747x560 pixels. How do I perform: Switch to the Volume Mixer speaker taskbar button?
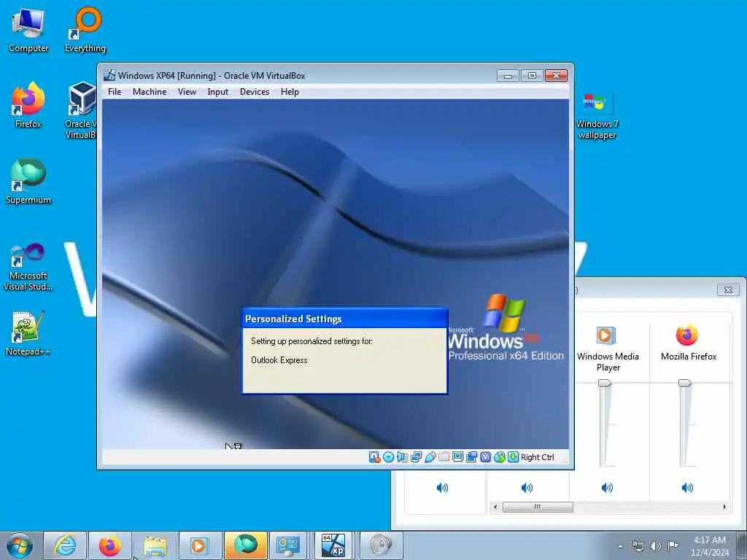[x=381, y=545]
